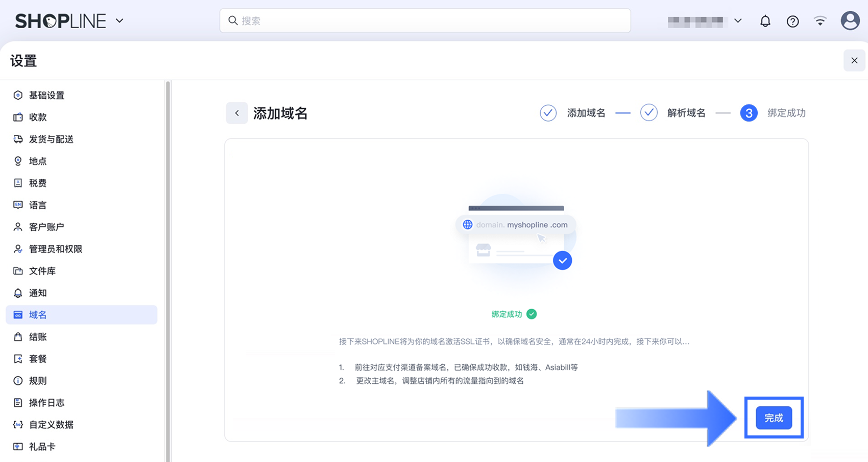Click the 收款 wallet icon

(18, 117)
